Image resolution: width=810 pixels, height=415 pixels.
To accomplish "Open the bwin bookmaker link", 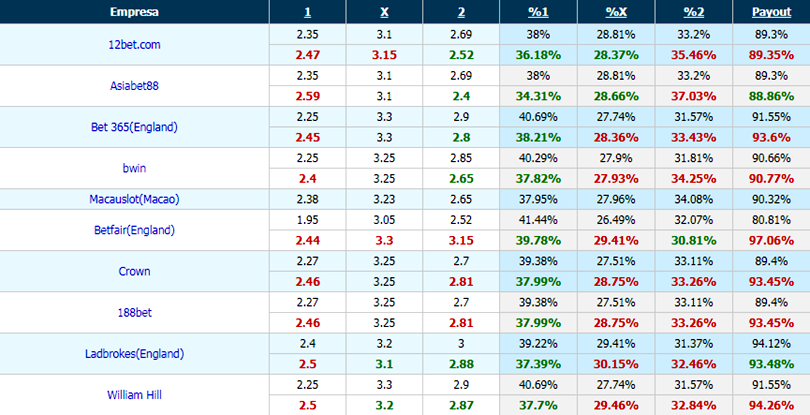I will 134,168.
